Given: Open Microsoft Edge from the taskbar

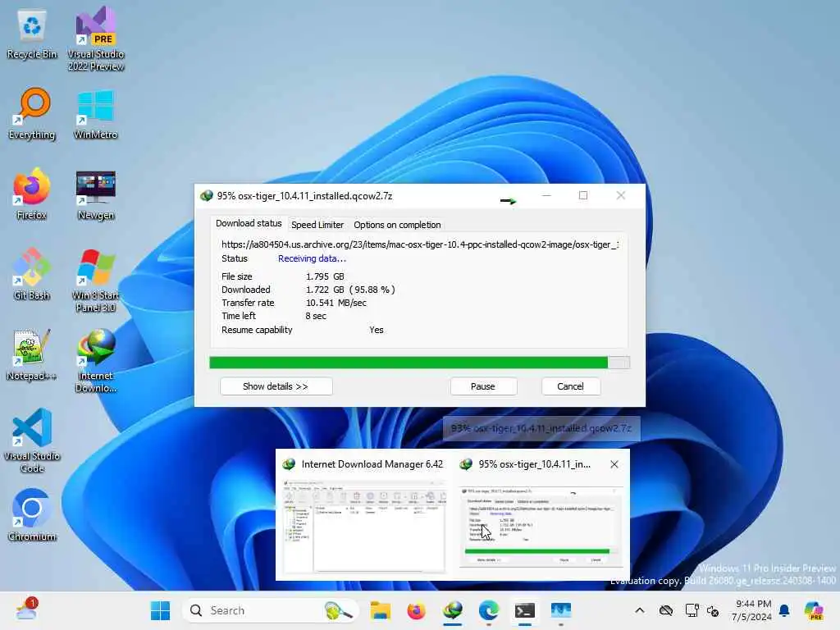Looking at the screenshot, I should [489, 610].
